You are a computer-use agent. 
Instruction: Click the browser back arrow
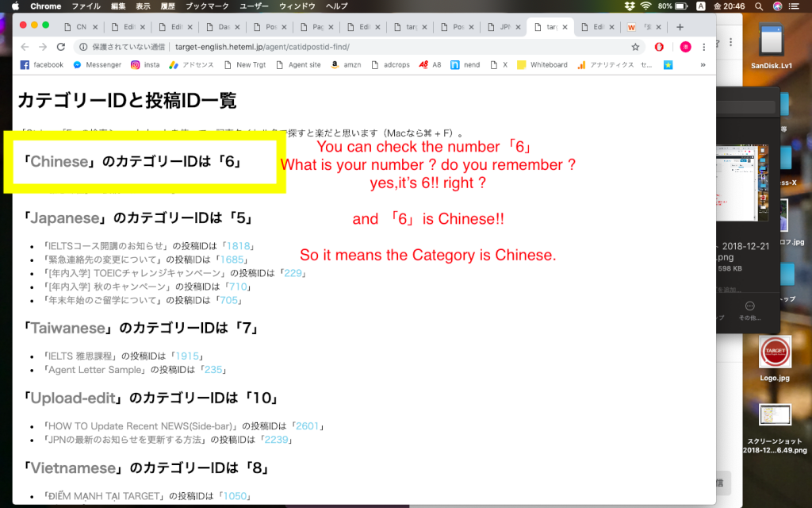tap(25, 47)
